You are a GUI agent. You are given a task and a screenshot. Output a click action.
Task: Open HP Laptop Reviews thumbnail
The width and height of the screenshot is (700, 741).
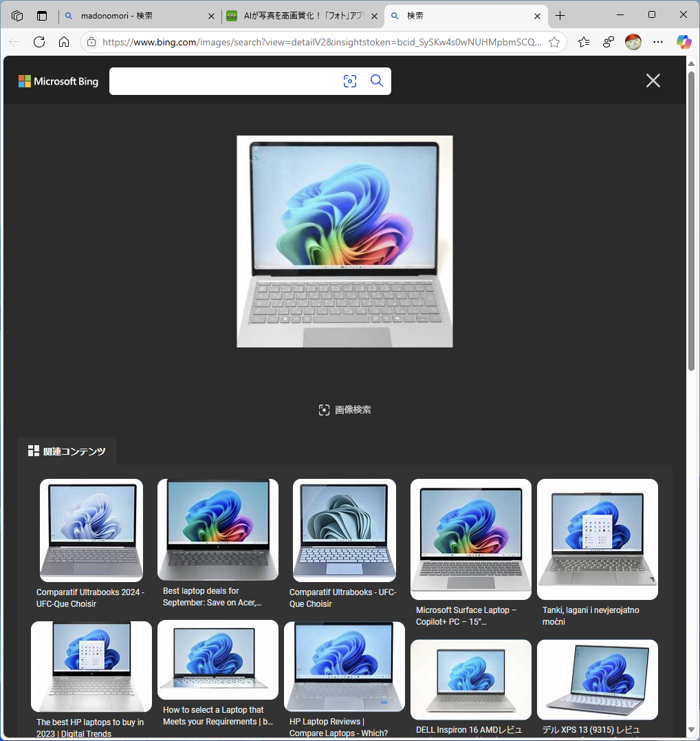tap(344, 666)
